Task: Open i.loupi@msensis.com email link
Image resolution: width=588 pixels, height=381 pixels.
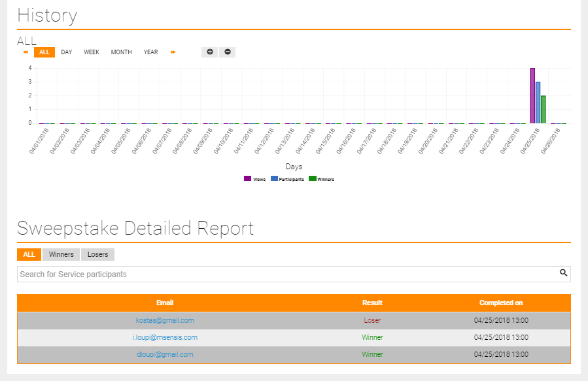Action: click(165, 337)
